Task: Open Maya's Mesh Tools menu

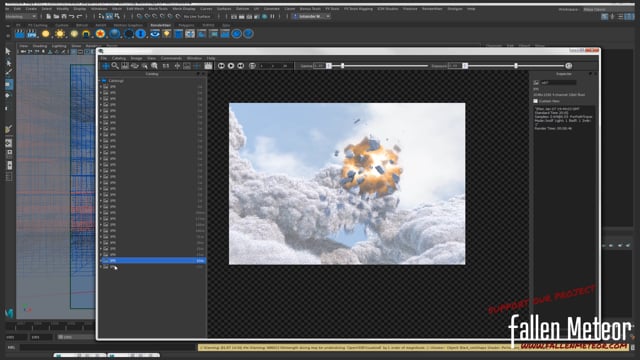Action: pos(158,9)
